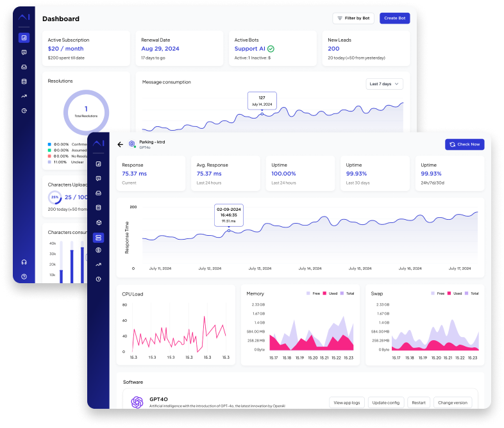Viewport: 504px width, 428px height.
Task: Open clock history icon in Parking window sidebar
Action: pos(99,279)
